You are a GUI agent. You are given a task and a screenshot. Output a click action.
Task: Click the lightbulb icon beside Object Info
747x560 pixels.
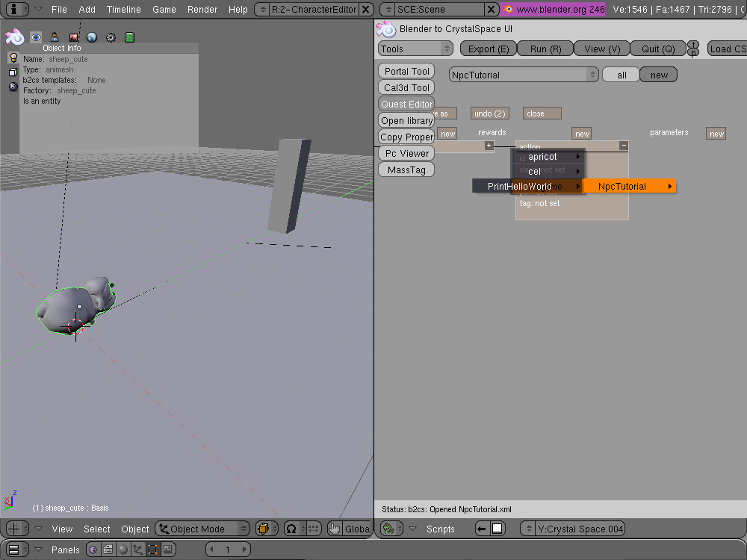click(x=13, y=58)
